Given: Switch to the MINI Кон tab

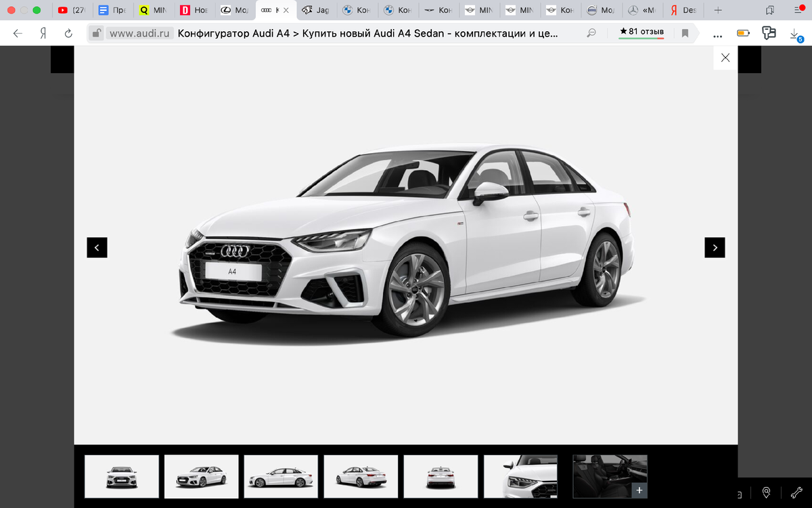Looking at the screenshot, I should [560, 10].
